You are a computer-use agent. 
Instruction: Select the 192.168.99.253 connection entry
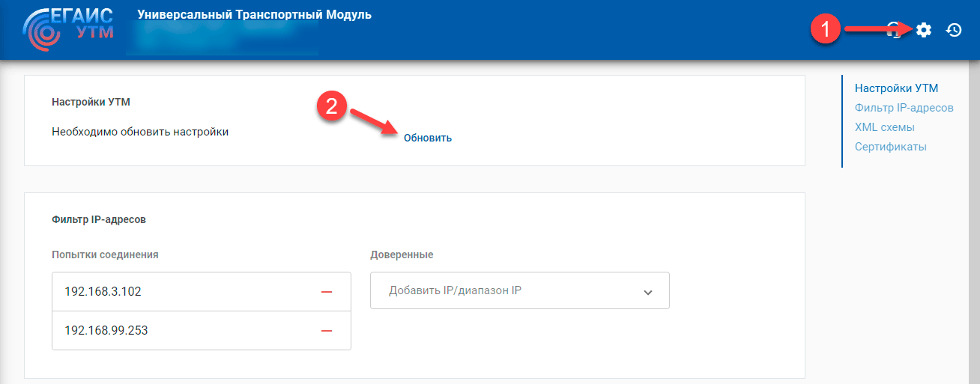pos(106,331)
